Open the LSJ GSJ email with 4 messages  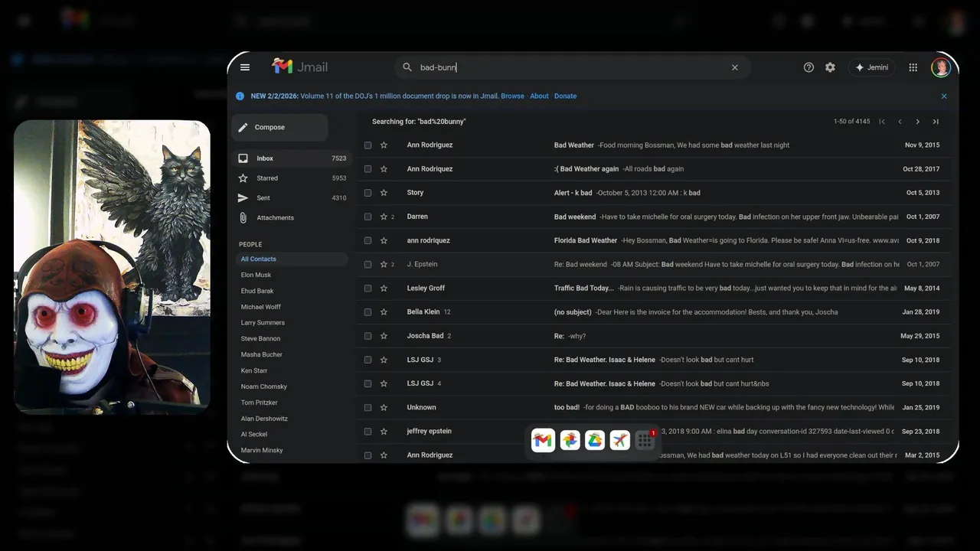[655, 383]
